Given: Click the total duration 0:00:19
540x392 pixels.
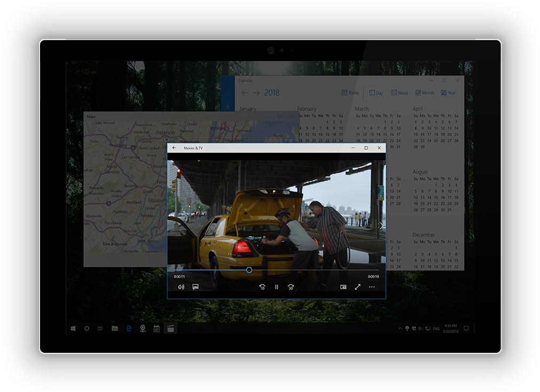Looking at the screenshot, I should [x=374, y=277].
